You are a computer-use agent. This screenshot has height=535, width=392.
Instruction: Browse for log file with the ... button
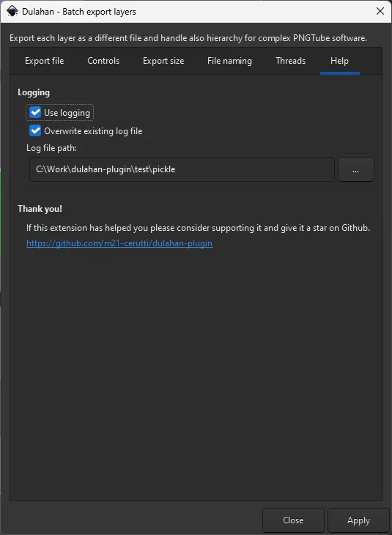click(x=356, y=169)
